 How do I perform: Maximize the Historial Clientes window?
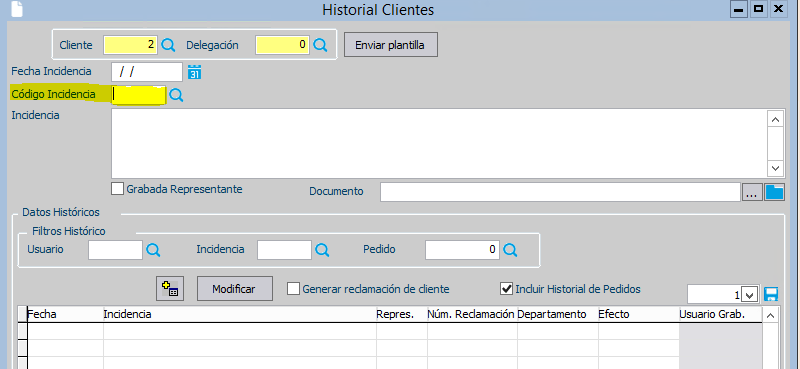[758, 9]
